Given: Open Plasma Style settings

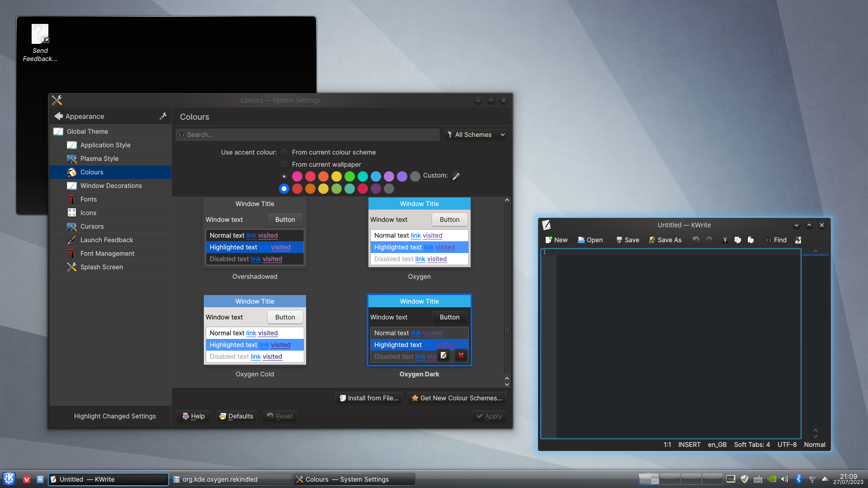Looking at the screenshot, I should tap(110, 159).
